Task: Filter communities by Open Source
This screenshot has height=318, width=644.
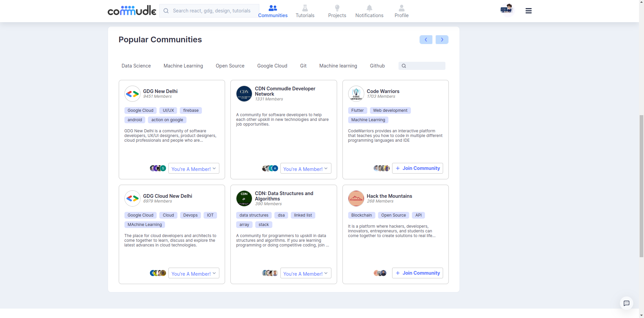Action: tap(230, 66)
